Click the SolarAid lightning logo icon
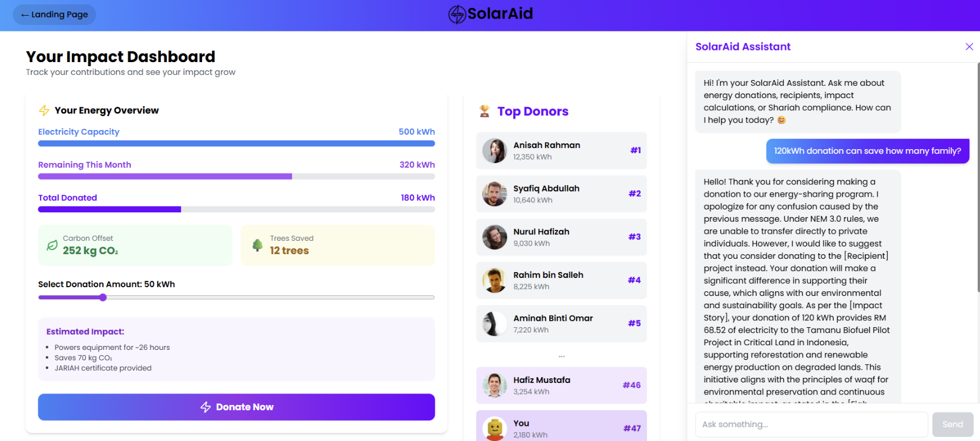The width and height of the screenshot is (980, 441). [x=457, y=14]
